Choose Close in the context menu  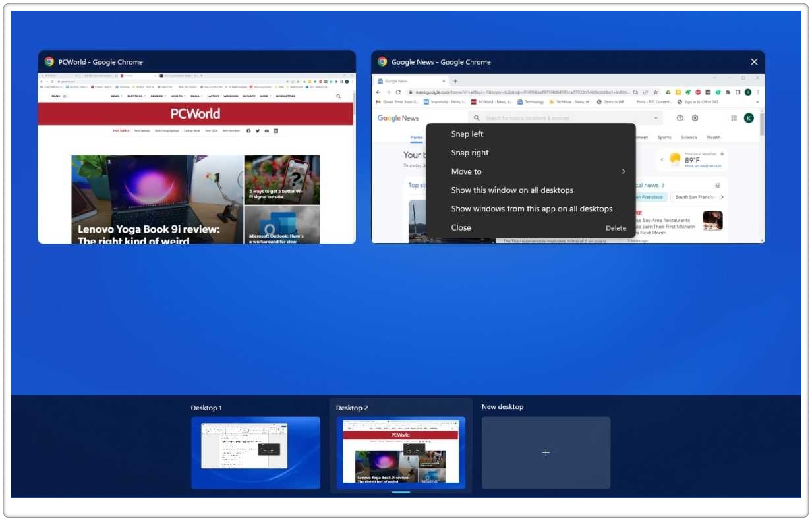click(531, 228)
